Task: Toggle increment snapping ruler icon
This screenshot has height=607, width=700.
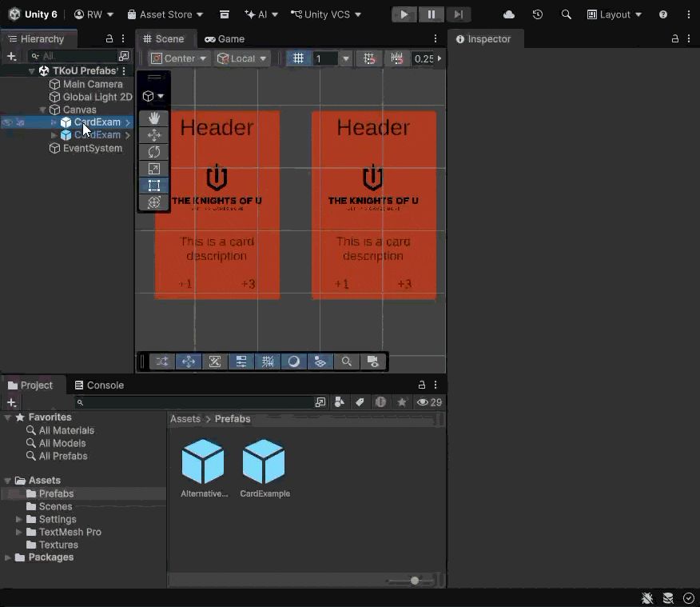Action: (397, 58)
